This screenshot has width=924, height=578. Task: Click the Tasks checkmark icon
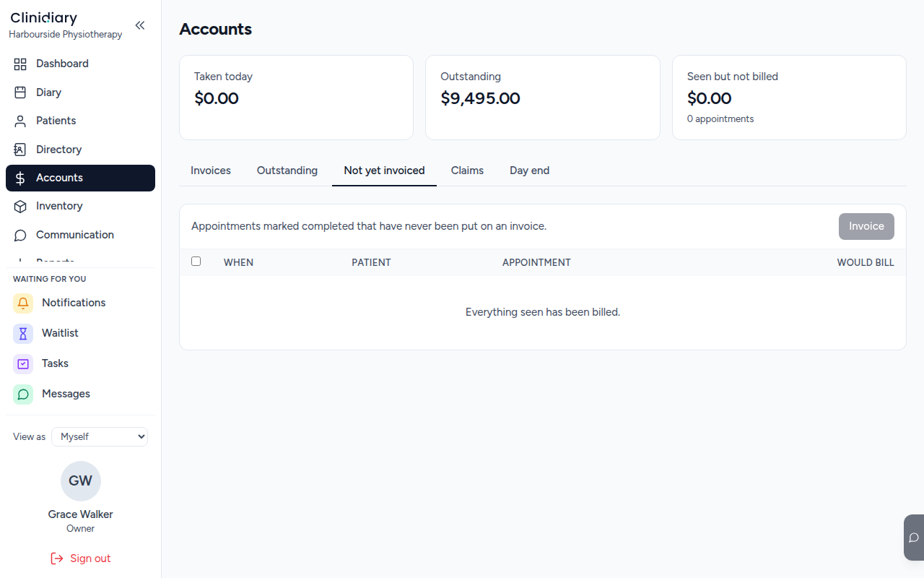click(23, 363)
